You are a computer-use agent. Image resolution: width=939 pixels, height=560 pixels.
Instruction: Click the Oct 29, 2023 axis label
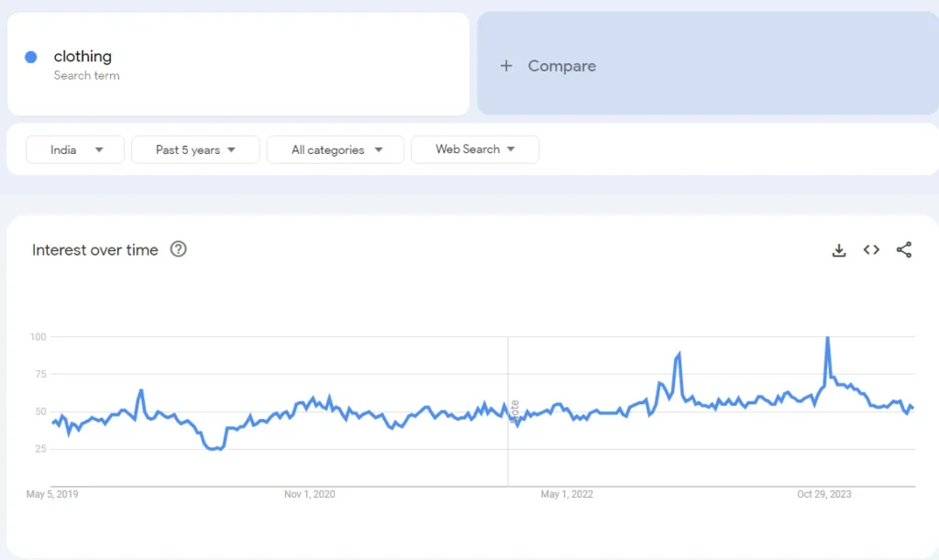pos(823,494)
